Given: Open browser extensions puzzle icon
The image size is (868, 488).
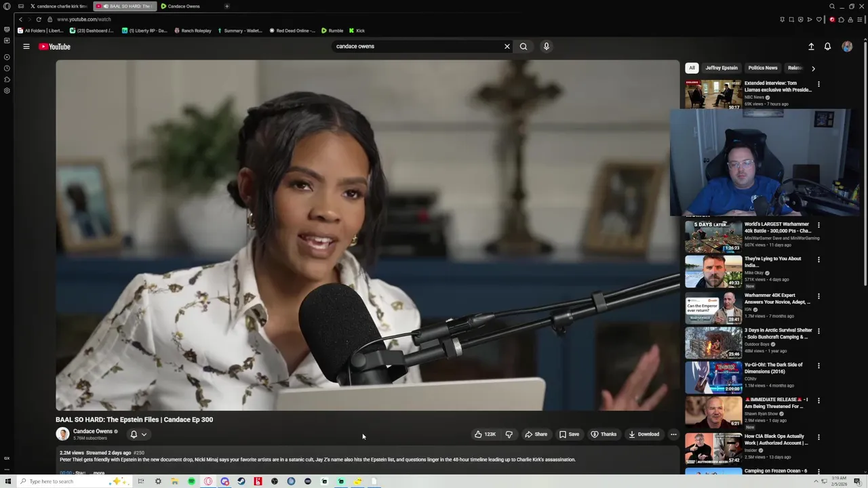Looking at the screenshot, I should (x=842, y=19).
